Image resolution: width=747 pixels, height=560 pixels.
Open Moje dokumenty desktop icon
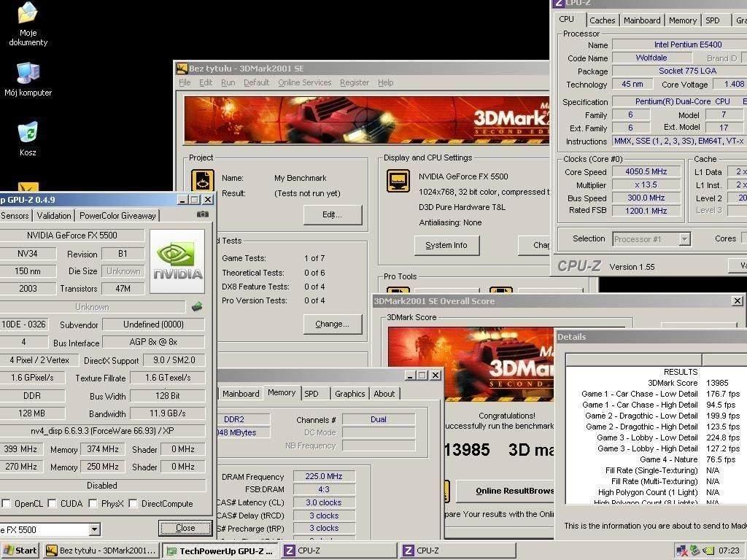(28, 24)
